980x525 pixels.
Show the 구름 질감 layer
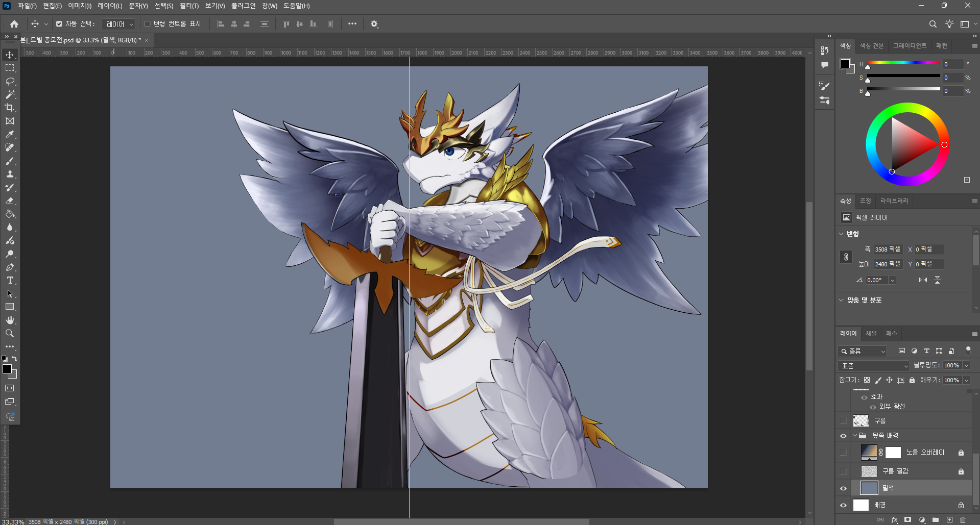(x=843, y=471)
